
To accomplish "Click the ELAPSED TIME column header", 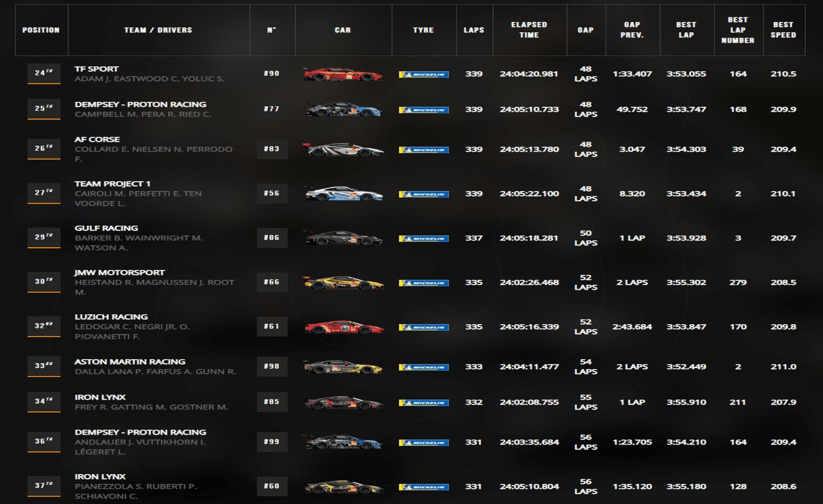I will point(530,30).
